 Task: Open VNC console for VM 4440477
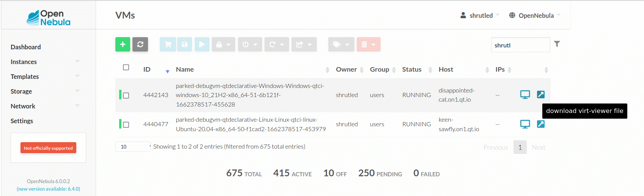click(525, 124)
